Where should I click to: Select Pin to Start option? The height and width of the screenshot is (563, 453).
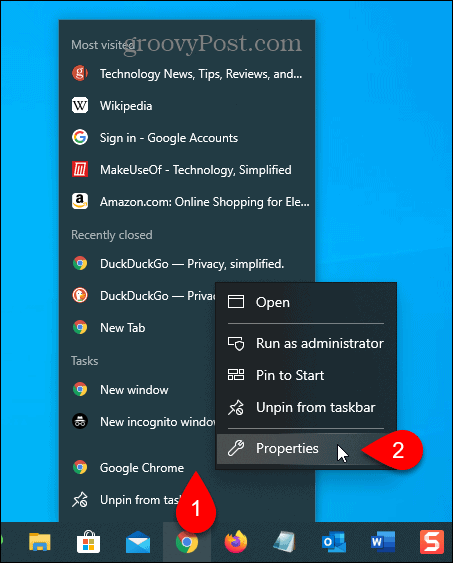pos(306,376)
